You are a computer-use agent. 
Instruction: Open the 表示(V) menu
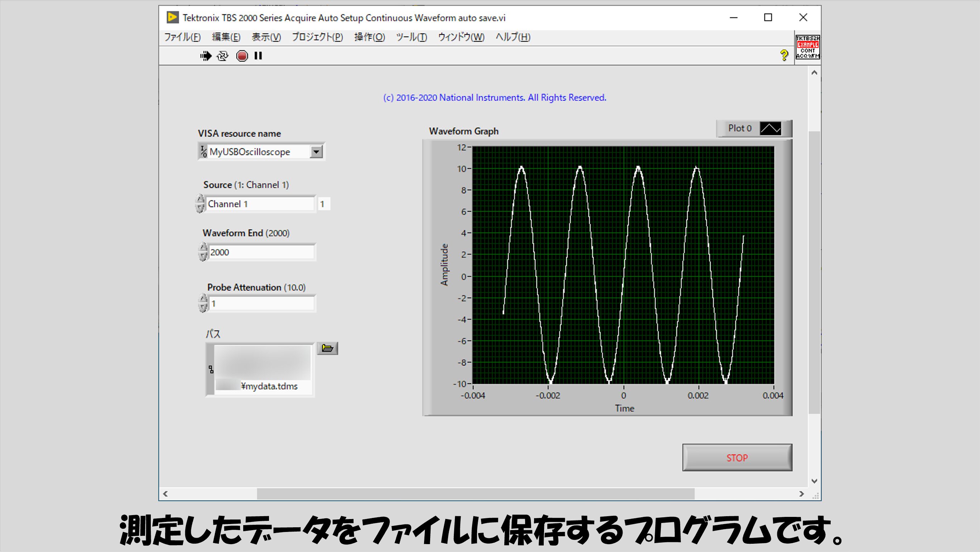(266, 37)
